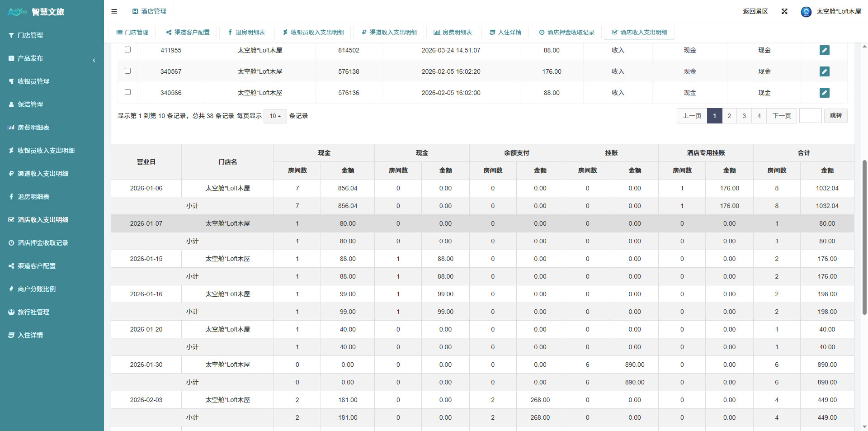Click the 房费明细表 sidebar chart icon
868x431 pixels.
pos(11,128)
